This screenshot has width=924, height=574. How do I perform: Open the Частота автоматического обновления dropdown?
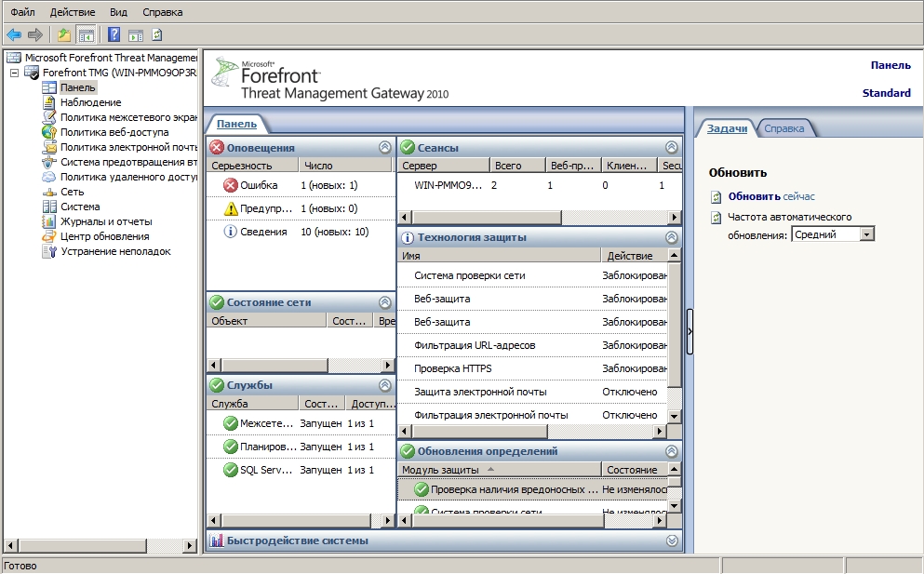[x=866, y=234]
